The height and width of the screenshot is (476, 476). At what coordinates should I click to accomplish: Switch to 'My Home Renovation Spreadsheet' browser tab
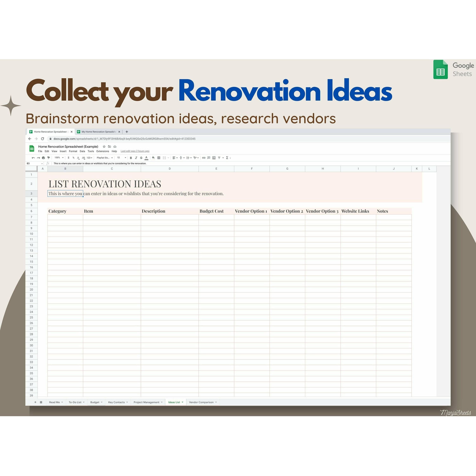point(99,132)
